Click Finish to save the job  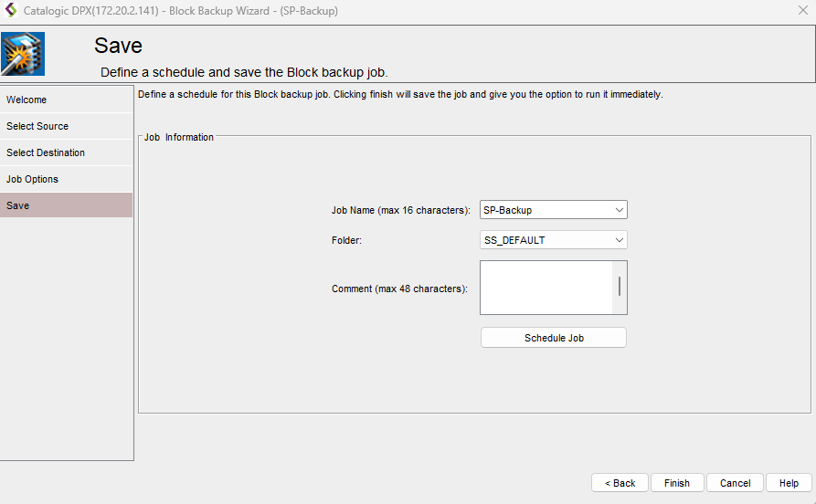coord(677,483)
